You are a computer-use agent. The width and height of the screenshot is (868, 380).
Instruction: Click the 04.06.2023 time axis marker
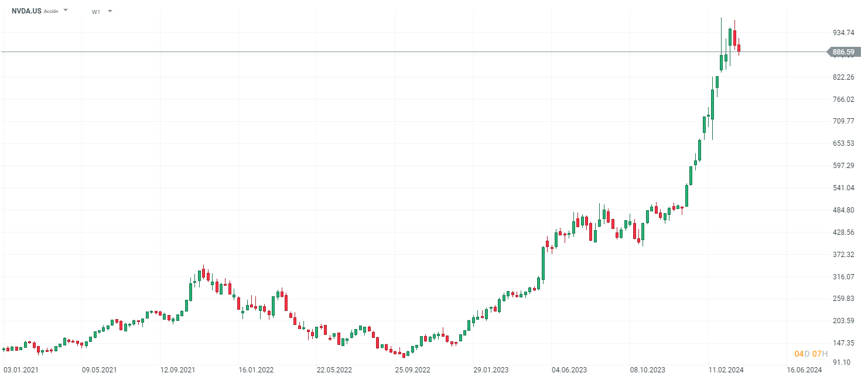pos(569,370)
